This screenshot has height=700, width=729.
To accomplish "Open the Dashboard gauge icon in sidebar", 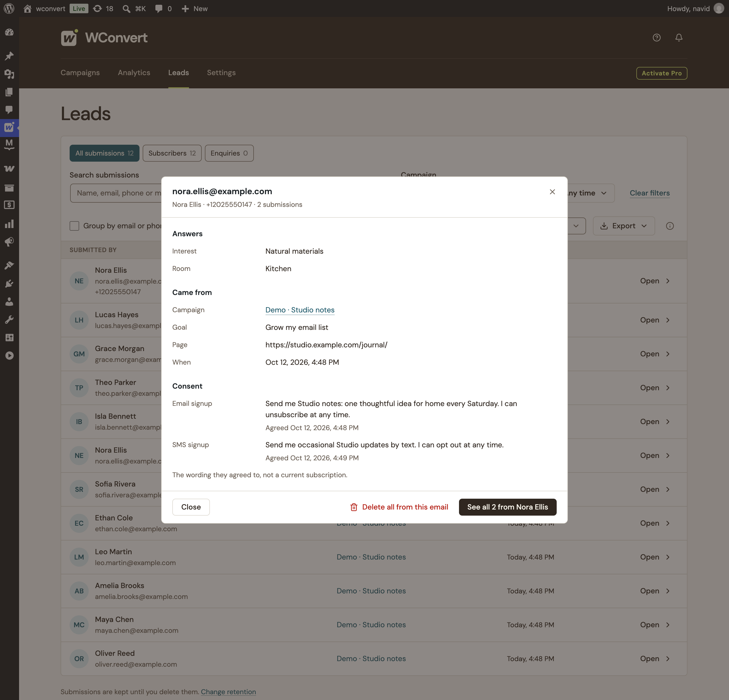I will [x=9, y=32].
